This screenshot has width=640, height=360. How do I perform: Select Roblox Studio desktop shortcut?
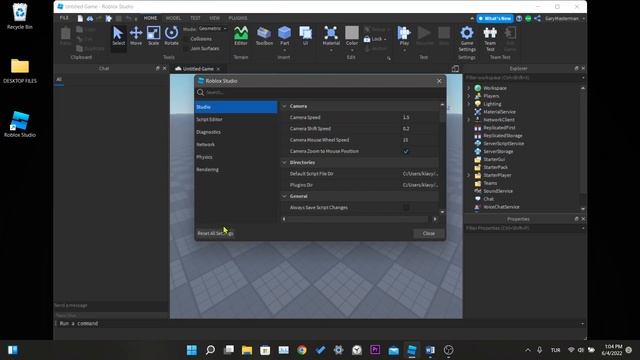(x=20, y=124)
